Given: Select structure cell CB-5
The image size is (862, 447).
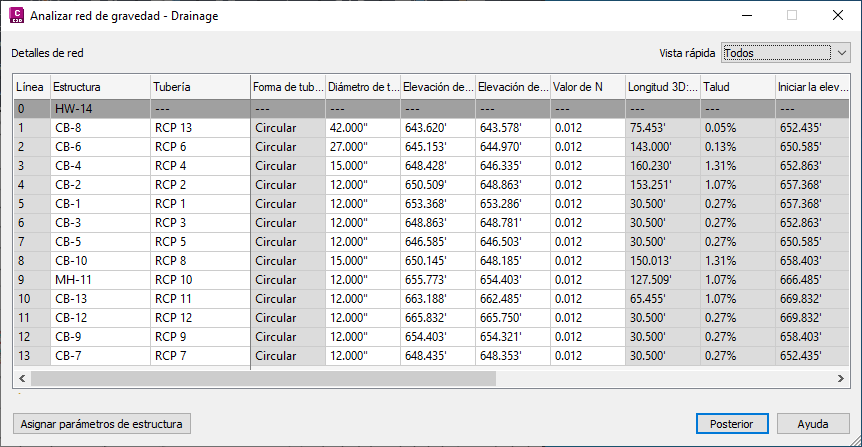Looking at the screenshot, I should click(x=100, y=241).
